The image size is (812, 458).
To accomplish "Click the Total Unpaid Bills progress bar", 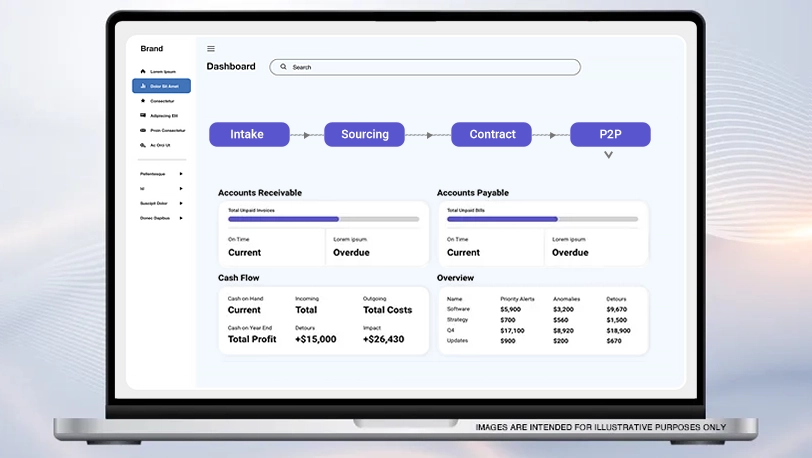I will (542, 218).
